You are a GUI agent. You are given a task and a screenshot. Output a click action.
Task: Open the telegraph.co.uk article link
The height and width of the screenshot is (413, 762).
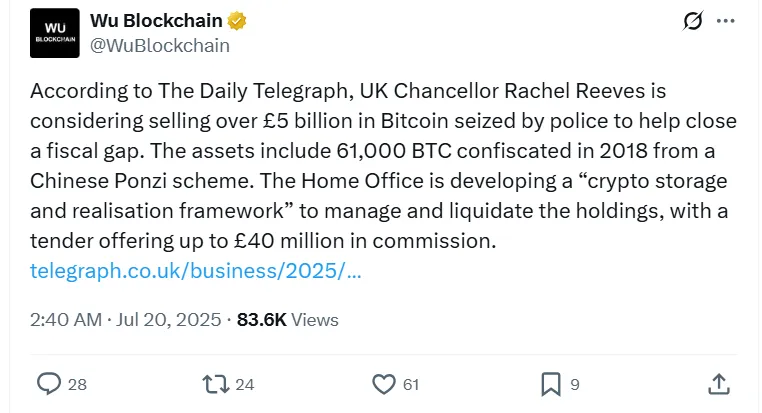(x=196, y=271)
